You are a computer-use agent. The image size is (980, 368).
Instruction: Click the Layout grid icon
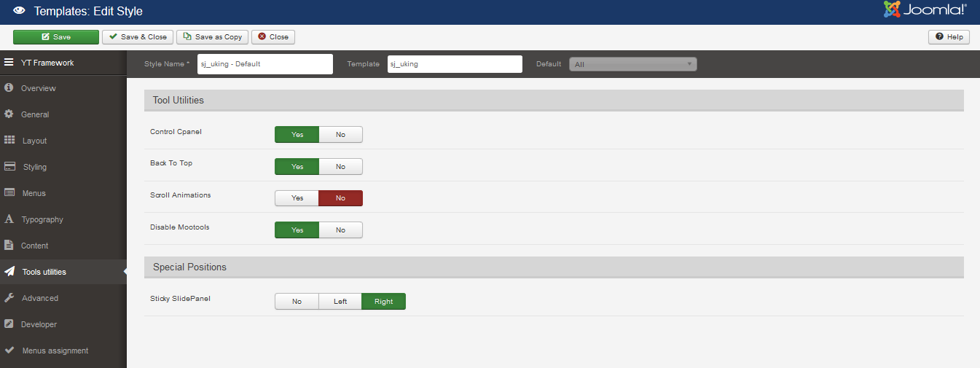tap(9, 141)
